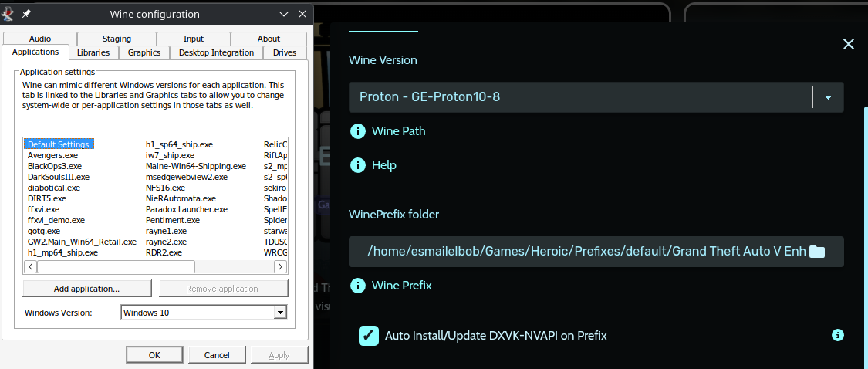This screenshot has height=369, width=868.
Task: Open the Desktop Integration tab
Action: click(x=217, y=52)
